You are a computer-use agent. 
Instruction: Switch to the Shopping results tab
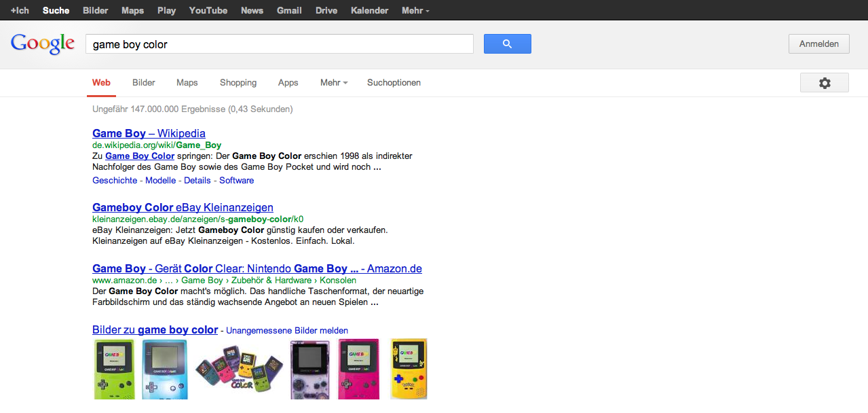(238, 83)
